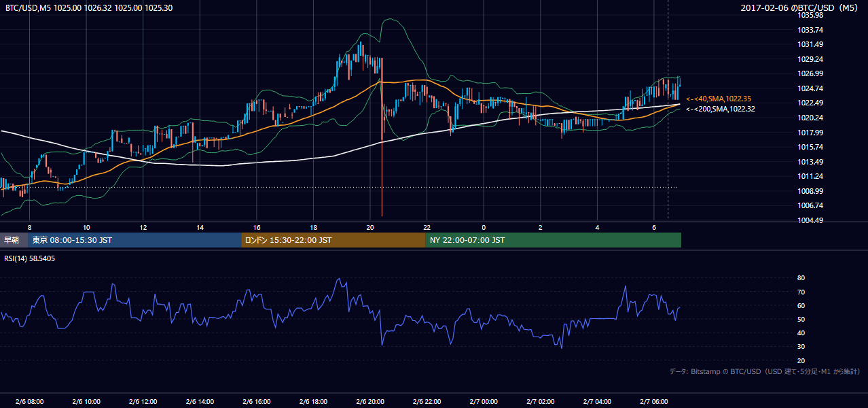Click hour label 12 under the price chart
Image resolution: width=868 pixels, height=408 pixels.
(143, 226)
